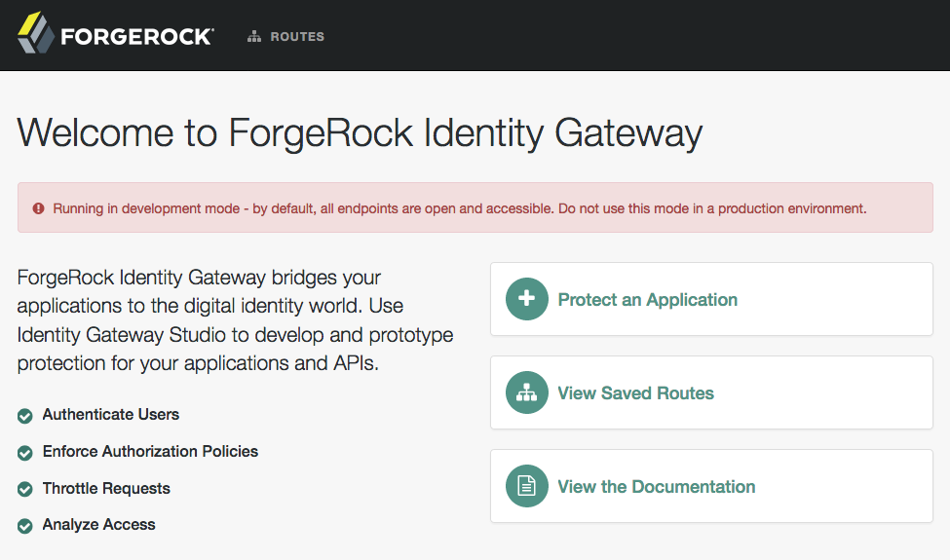950x560 pixels.
Task: Click the plus icon for Protect an Application
Action: (526, 299)
